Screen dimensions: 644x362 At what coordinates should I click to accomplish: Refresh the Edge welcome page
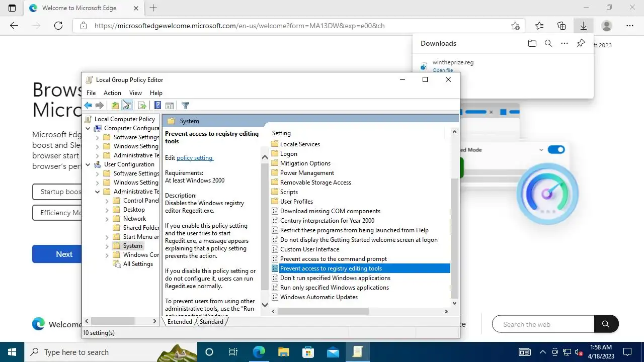coord(58,26)
